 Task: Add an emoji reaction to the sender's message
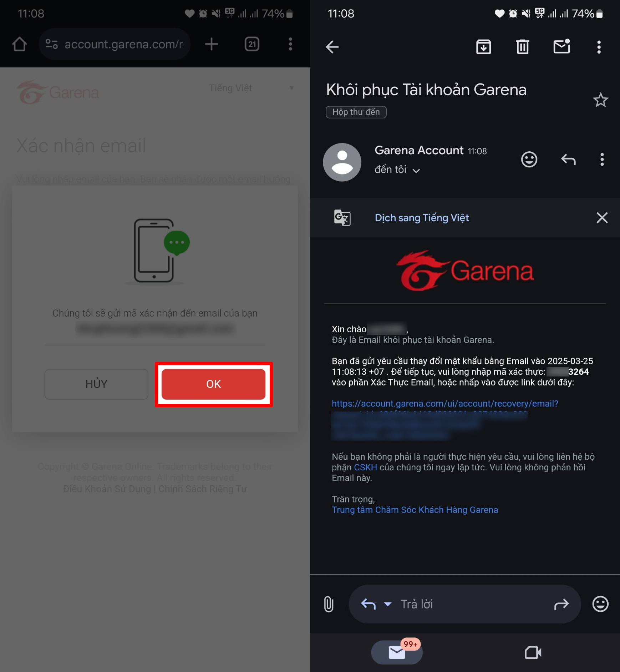[x=529, y=160]
